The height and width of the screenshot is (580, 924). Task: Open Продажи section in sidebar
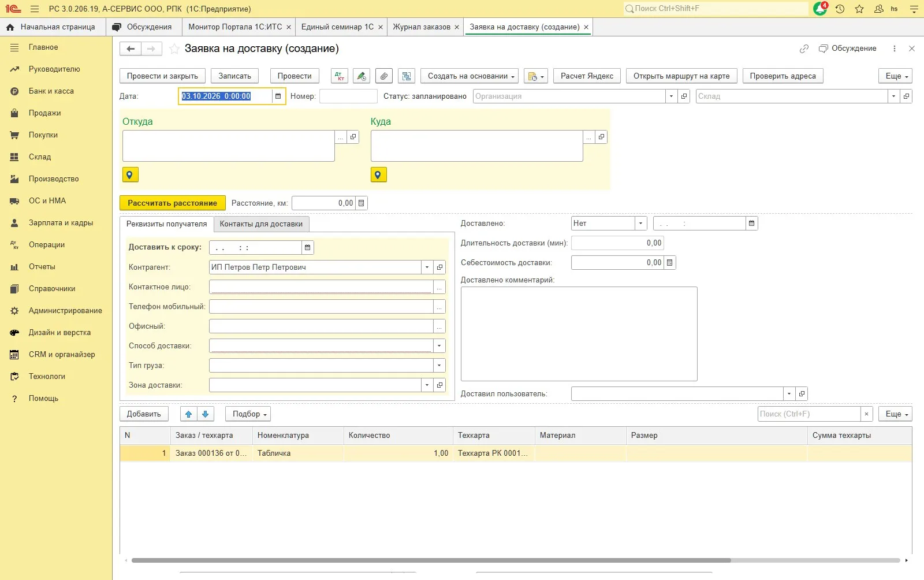pyautogui.click(x=45, y=113)
